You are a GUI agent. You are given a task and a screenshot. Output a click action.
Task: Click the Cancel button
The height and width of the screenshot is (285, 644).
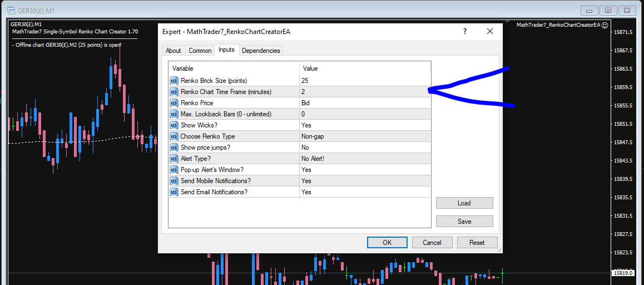(432, 243)
